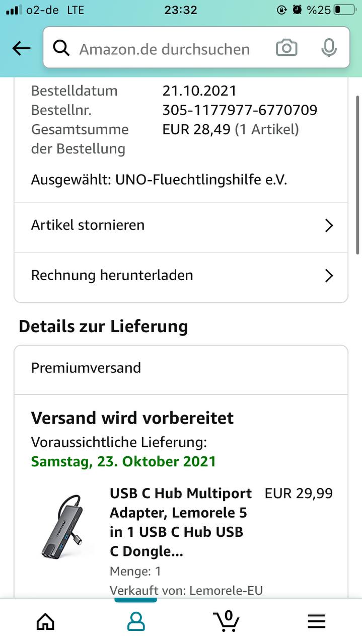The height and width of the screenshot is (644, 362).
Task: Open camera search icon
Action: point(286,48)
